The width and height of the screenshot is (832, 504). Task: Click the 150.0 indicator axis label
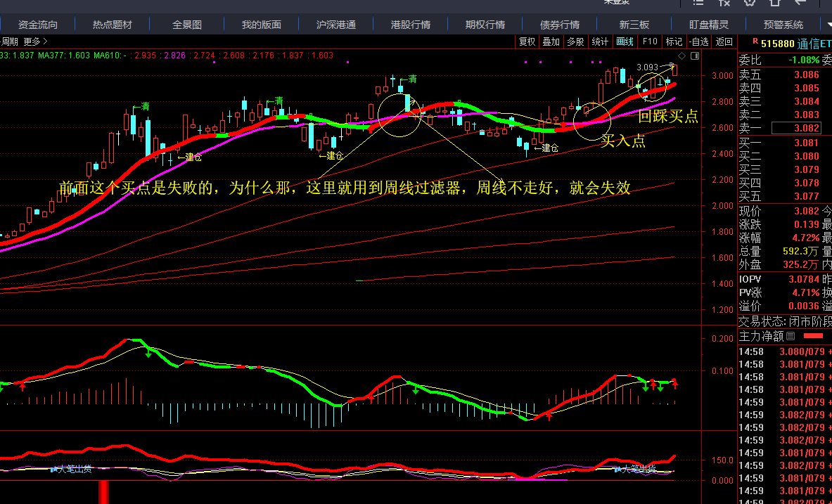pyautogui.click(x=722, y=460)
